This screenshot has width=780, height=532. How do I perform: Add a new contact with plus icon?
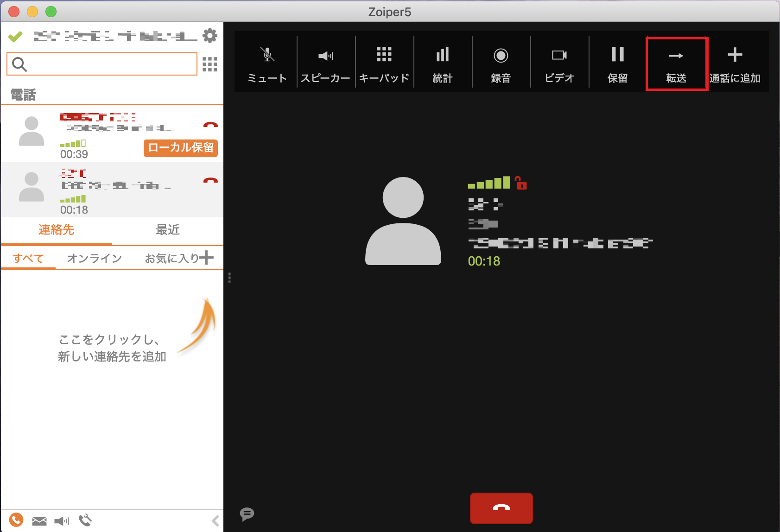pyautogui.click(x=207, y=258)
